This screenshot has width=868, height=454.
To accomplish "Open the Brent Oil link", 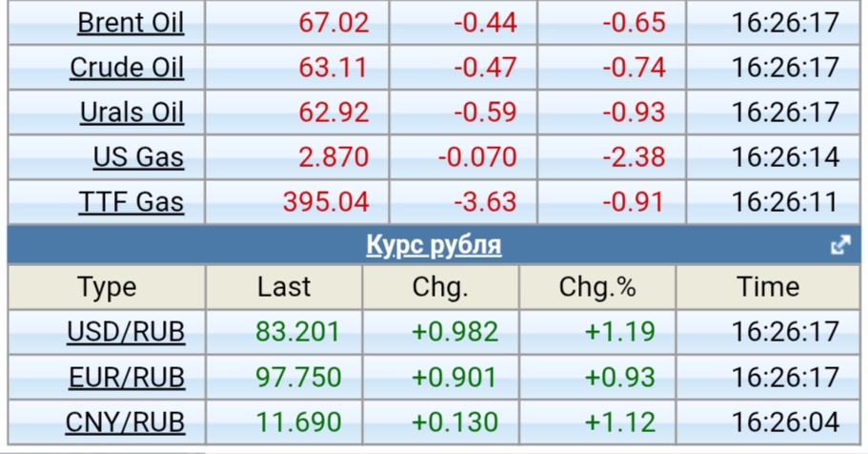I will tap(131, 23).
